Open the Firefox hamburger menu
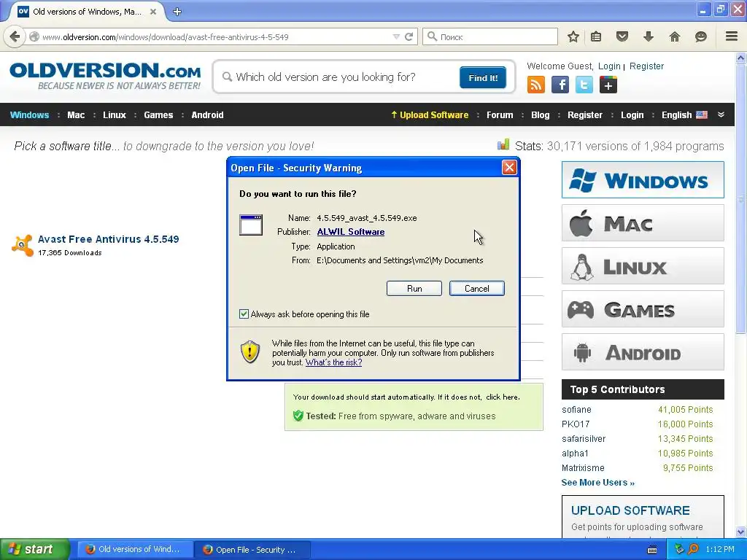747x560 pixels. coord(731,36)
